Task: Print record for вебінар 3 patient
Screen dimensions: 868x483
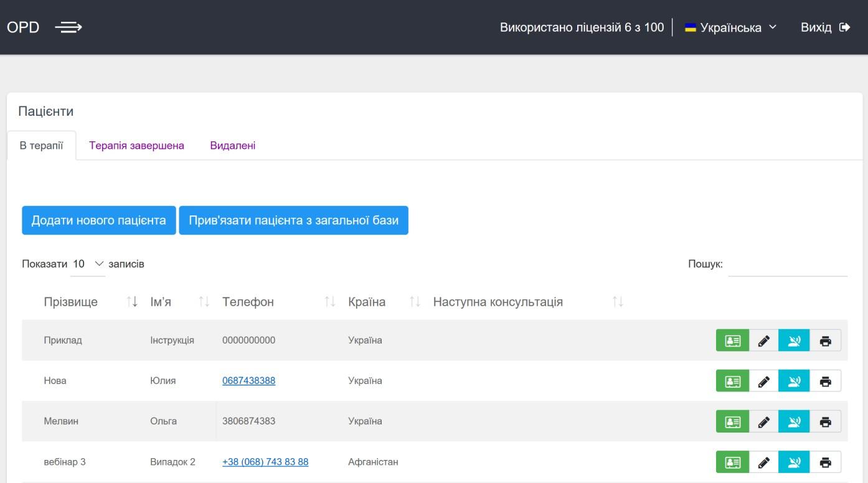Action: point(825,462)
